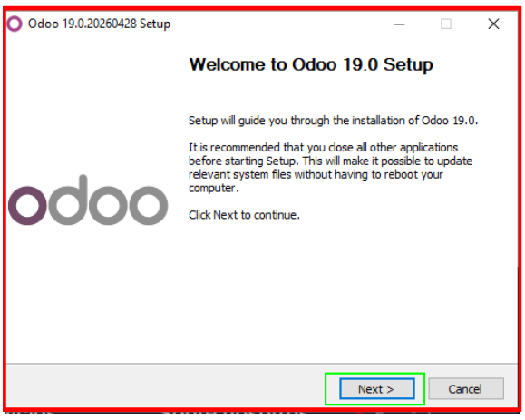The image size is (525, 420).
Task: Click the purple Odoo title bar icon
Action: pyautogui.click(x=15, y=24)
